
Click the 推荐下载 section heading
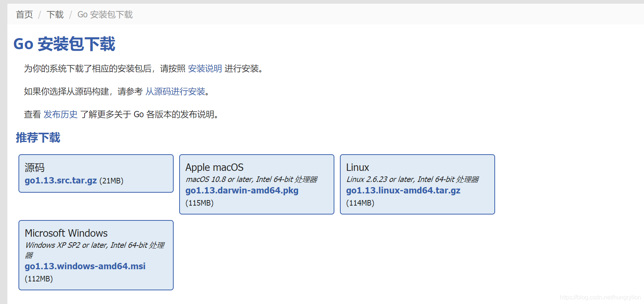point(38,138)
